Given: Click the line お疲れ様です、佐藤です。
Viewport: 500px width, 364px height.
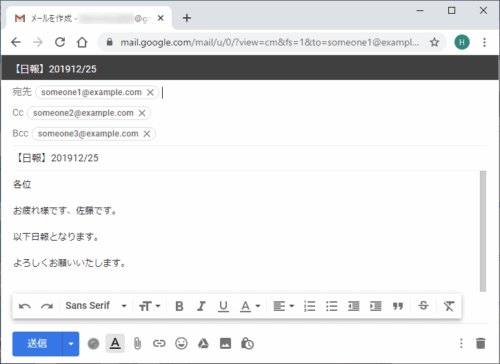Looking at the screenshot, I should [65, 211].
